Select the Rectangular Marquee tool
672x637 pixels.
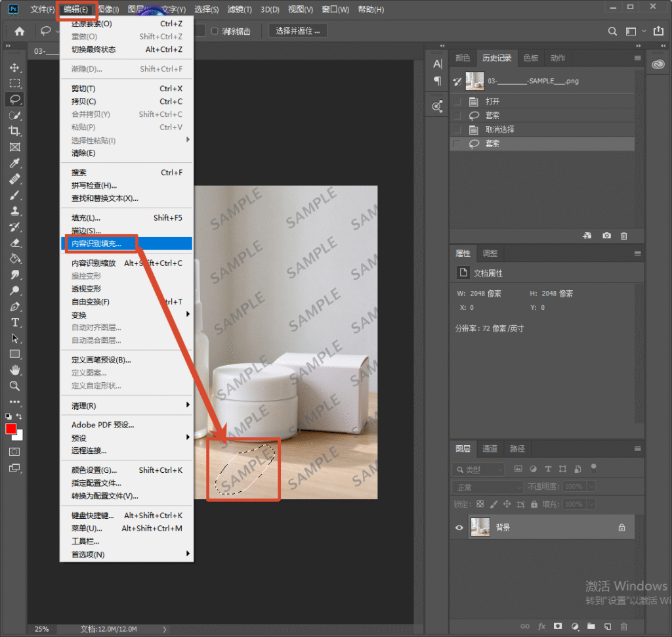[x=14, y=83]
